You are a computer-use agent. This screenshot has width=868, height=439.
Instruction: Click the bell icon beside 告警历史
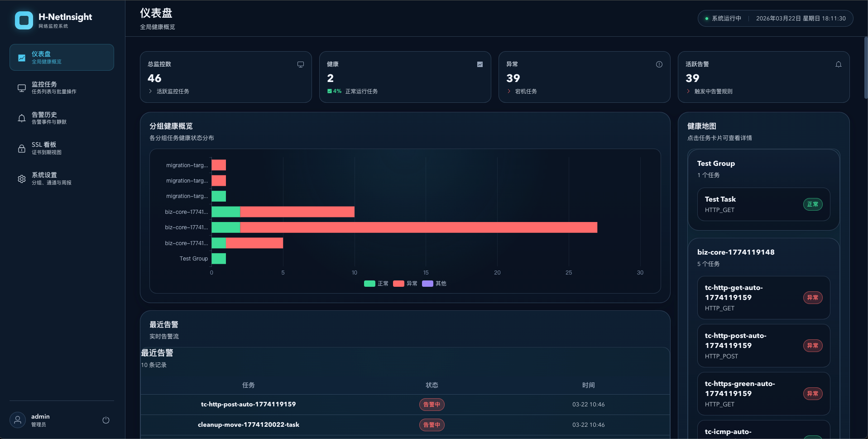[x=22, y=118]
